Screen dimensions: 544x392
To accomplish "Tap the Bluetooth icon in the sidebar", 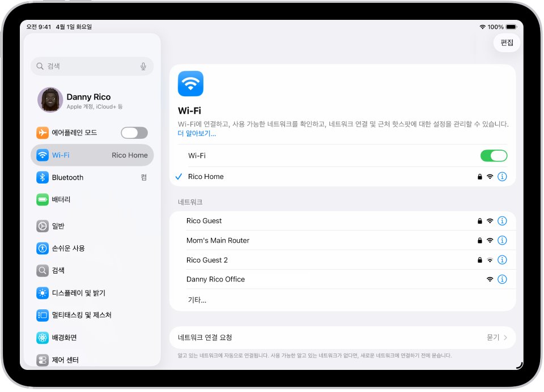I will coord(42,177).
